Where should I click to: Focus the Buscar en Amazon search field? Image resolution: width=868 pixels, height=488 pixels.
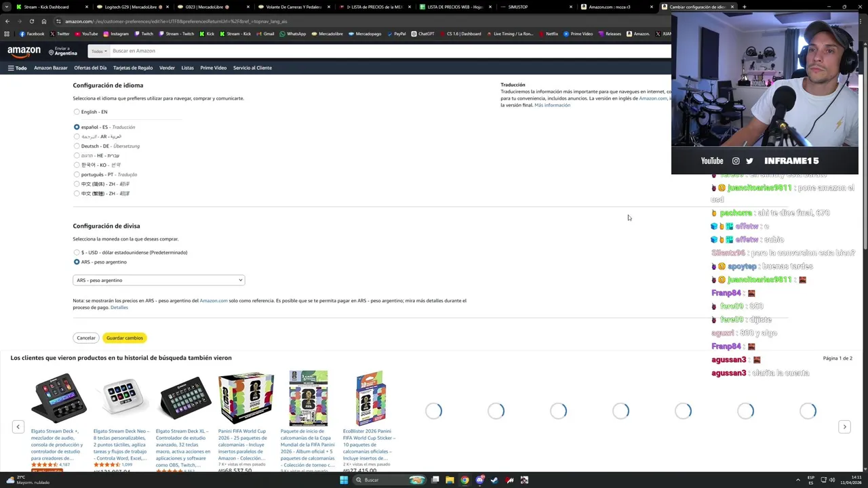coord(390,51)
